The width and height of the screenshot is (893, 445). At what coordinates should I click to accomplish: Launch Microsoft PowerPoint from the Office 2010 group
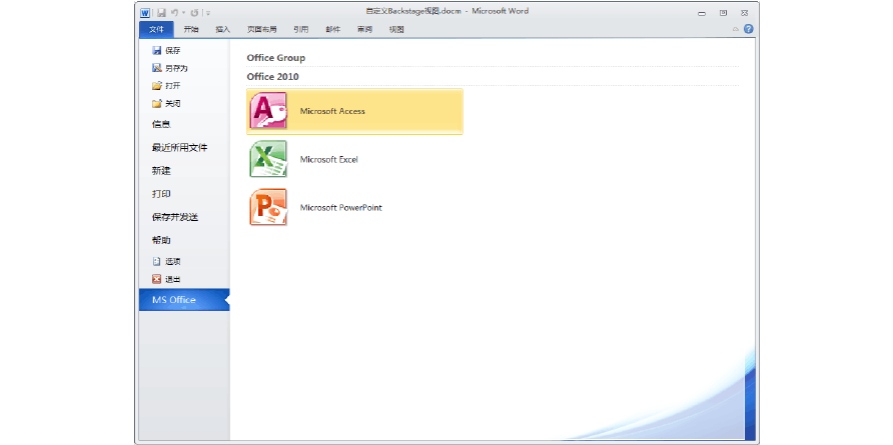point(354,207)
